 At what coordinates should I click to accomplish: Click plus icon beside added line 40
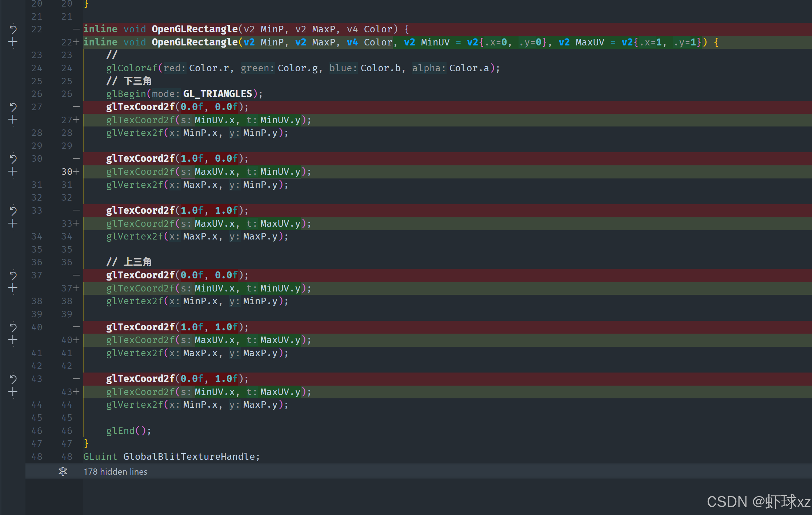click(x=13, y=340)
